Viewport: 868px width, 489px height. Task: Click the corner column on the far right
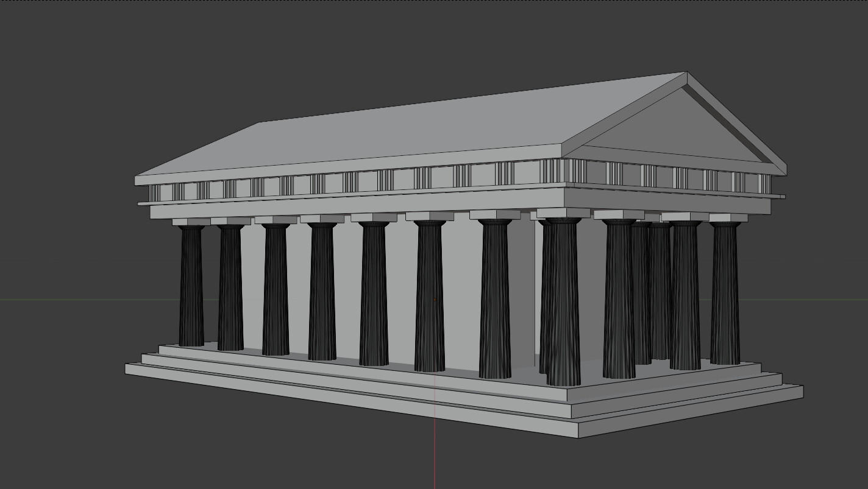click(x=722, y=292)
